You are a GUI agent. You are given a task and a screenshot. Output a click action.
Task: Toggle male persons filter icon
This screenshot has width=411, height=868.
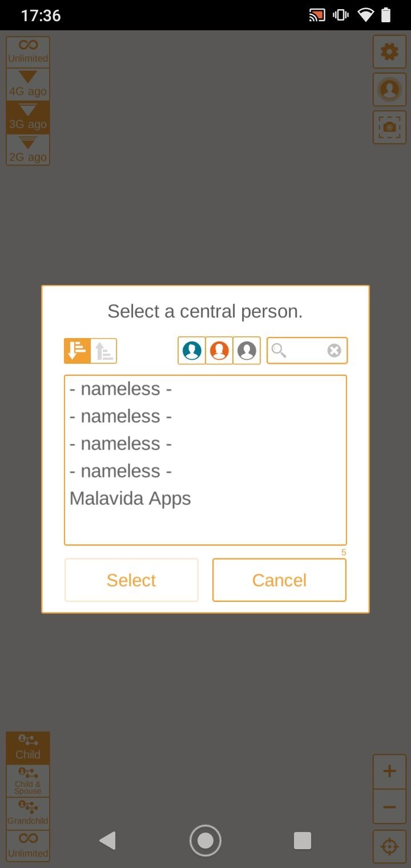[192, 351]
